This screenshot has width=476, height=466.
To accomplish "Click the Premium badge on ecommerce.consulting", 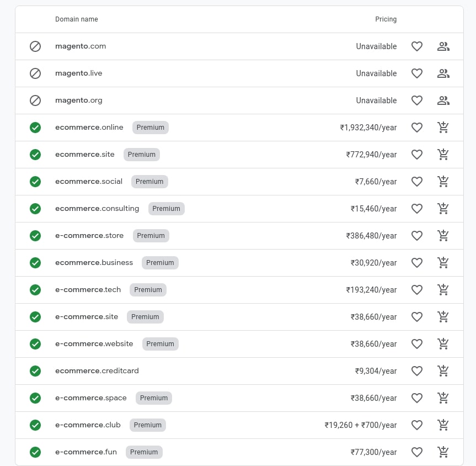I will point(167,209).
